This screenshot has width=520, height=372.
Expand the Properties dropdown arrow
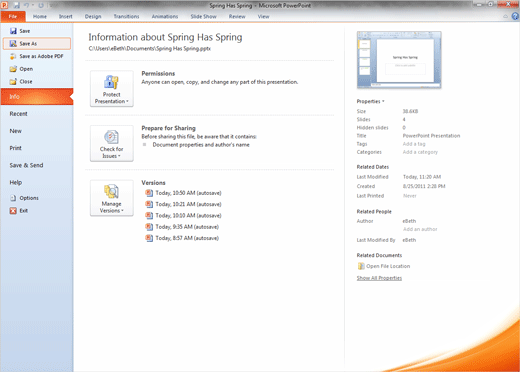(383, 101)
